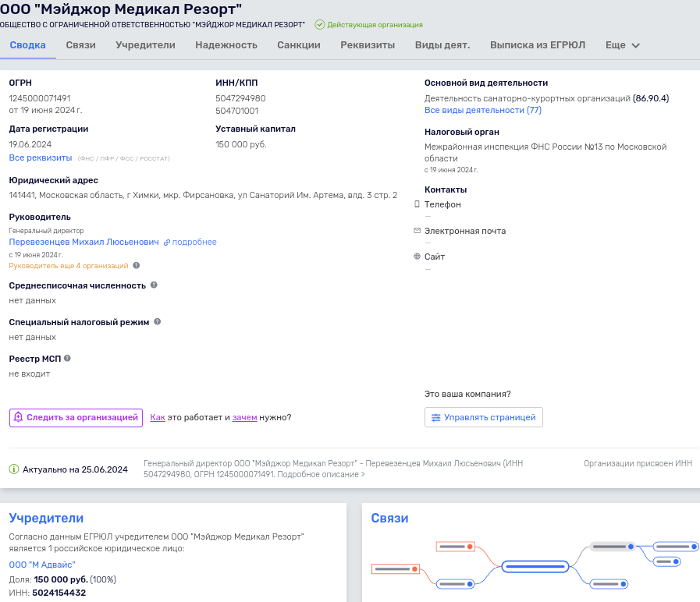Expand the Еще dropdown menu

[x=623, y=45]
